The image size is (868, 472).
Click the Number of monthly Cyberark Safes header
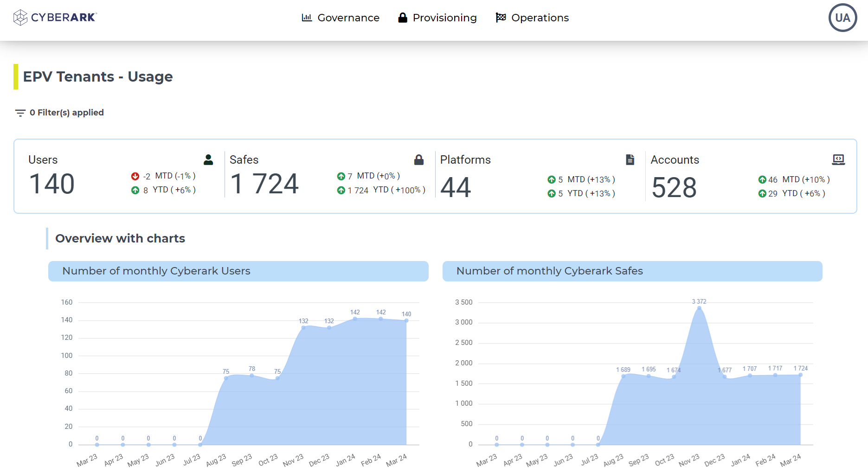tap(632, 271)
